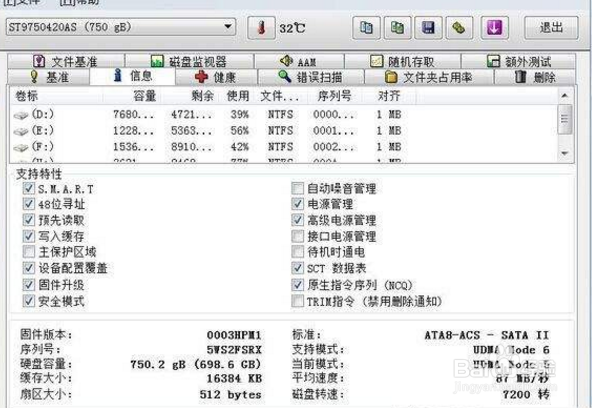Click the standard value ATA8-ACS - SATA II
Viewport: 592px width, 408px height.
pyautogui.click(x=487, y=335)
